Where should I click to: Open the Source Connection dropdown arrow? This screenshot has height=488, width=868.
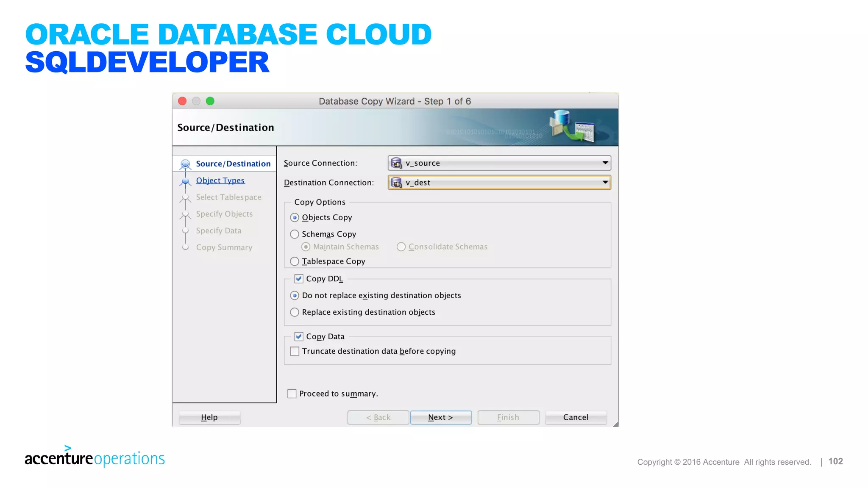(605, 163)
